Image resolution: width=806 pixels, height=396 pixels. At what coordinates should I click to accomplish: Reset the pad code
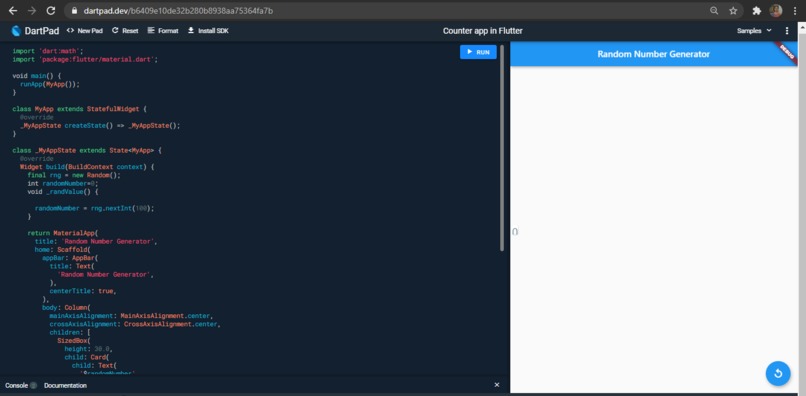click(125, 31)
